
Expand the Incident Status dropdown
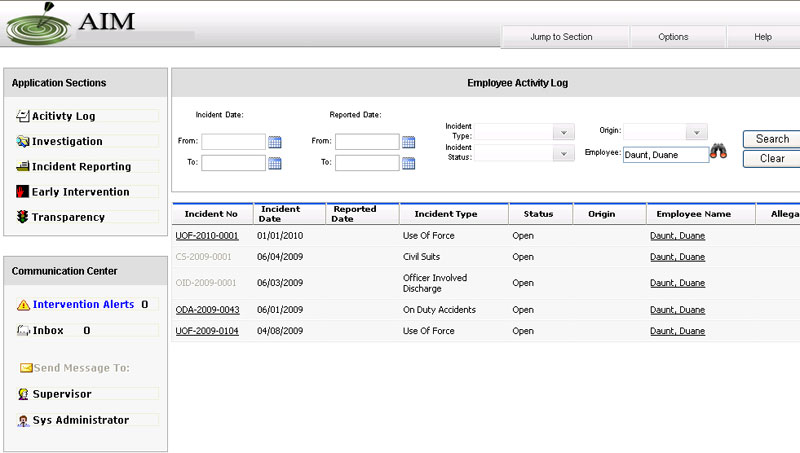564,154
